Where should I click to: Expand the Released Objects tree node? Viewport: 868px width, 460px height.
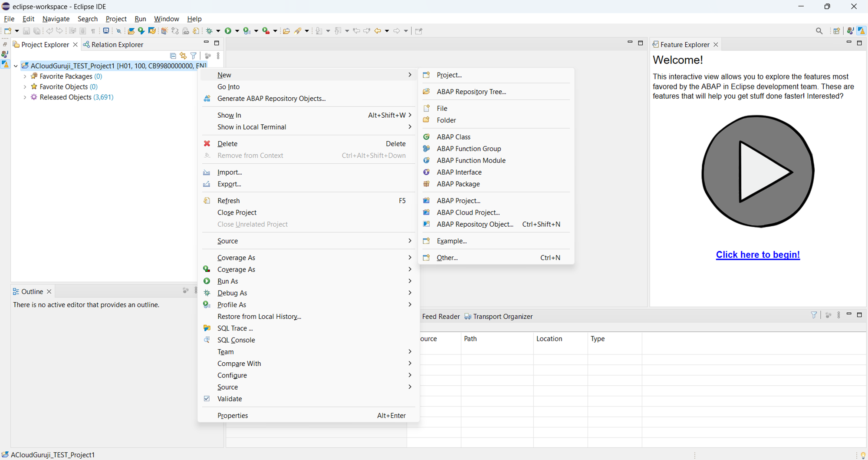coord(25,97)
